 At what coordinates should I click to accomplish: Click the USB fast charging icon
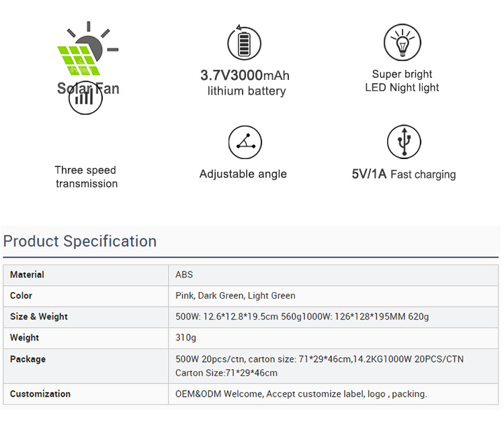[x=404, y=142]
